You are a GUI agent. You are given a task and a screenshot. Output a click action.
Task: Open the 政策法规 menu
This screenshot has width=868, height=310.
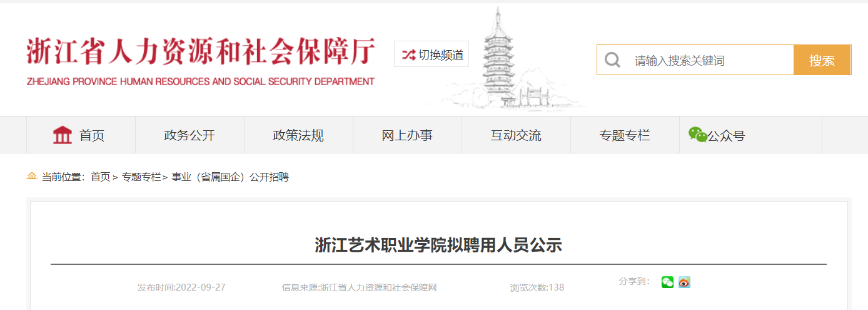(x=298, y=135)
